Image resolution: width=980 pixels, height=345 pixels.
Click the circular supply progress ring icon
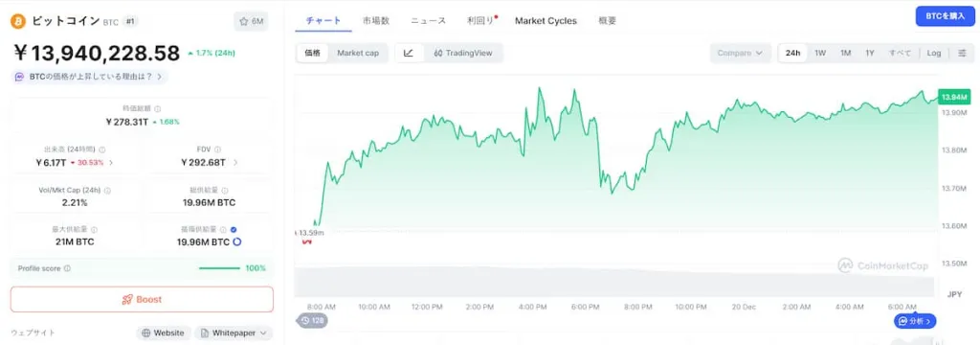237,241
